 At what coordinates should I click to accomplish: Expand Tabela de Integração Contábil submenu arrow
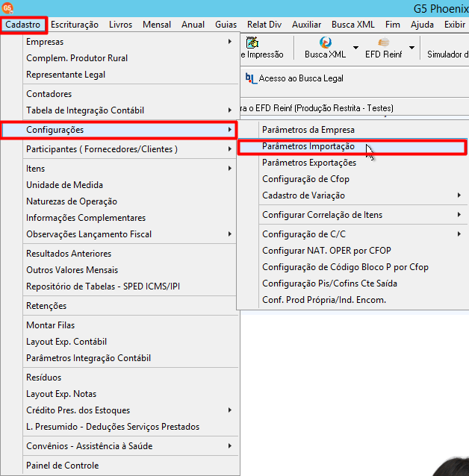[x=230, y=110]
